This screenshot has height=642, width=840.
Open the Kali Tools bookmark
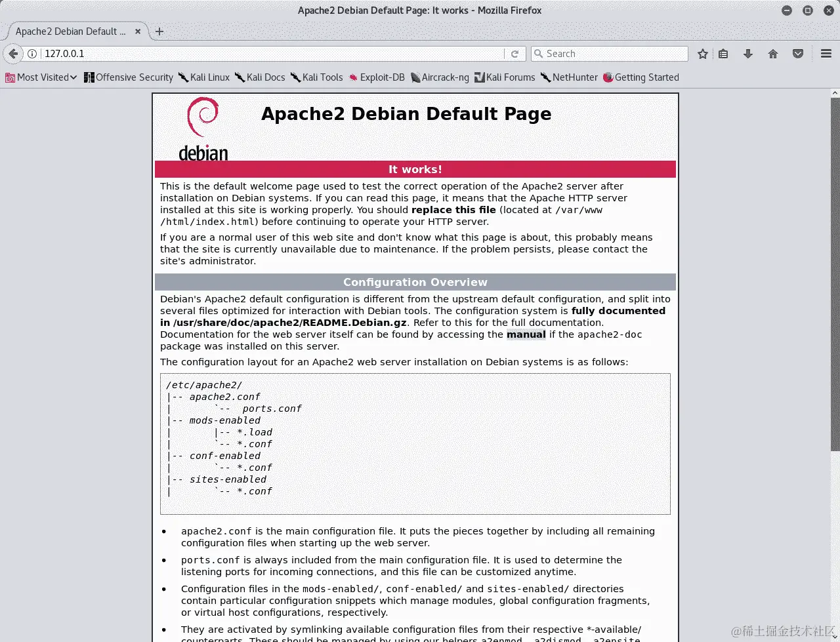pyautogui.click(x=316, y=77)
